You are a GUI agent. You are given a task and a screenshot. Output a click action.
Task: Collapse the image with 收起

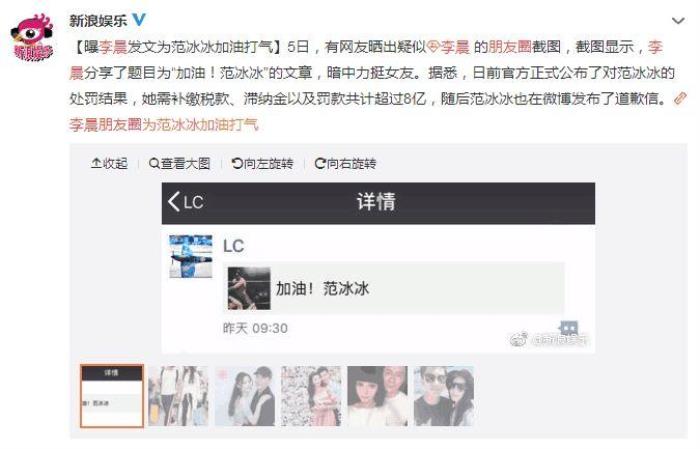click(x=109, y=163)
